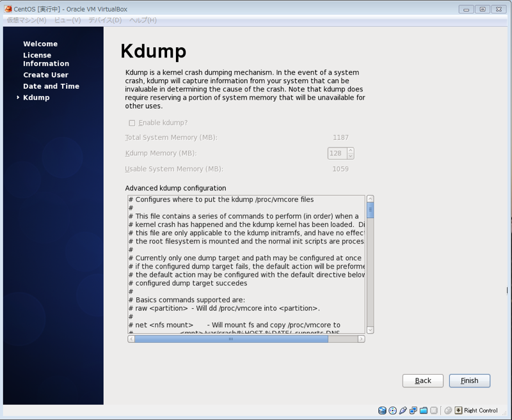
Task: Open the USB devices status icon
Action: click(403, 410)
